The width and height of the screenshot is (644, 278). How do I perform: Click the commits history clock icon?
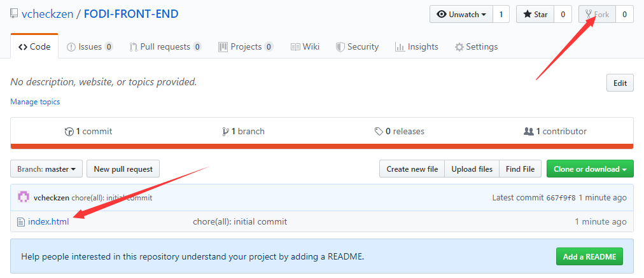(69, 132)
